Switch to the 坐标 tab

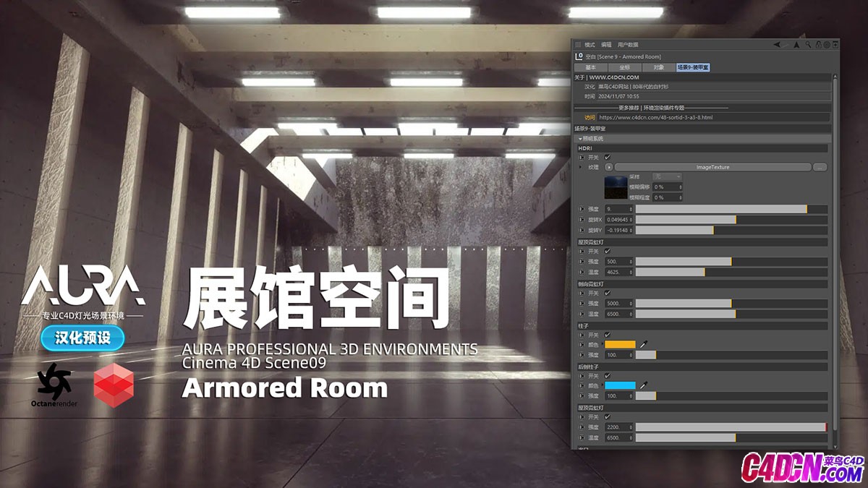point(624,67)
